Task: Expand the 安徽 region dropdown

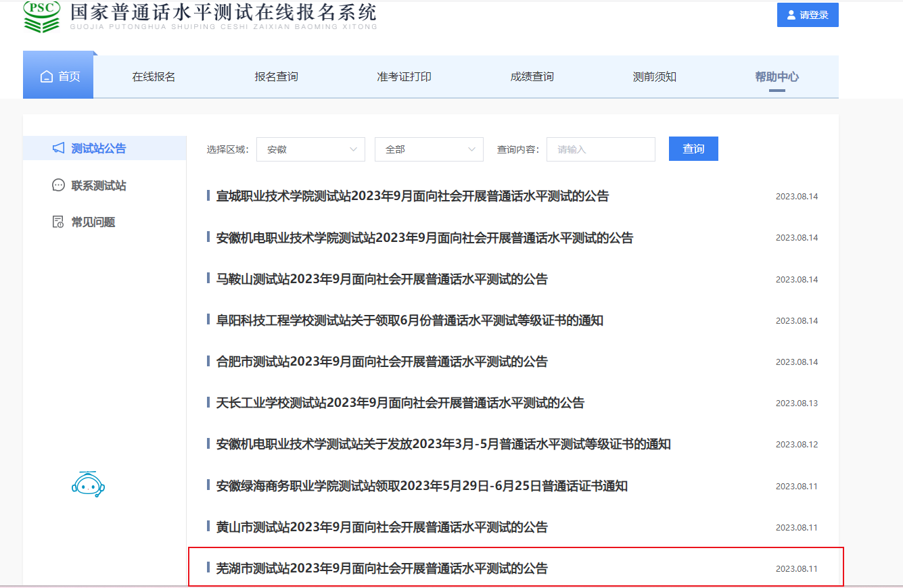Action: click(x=310, y=149)
